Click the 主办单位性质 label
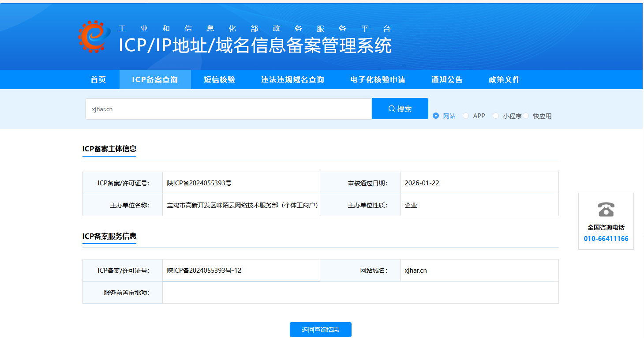Image resolution: width=644 pixels, height=338 pixels. tap(367, 205)
